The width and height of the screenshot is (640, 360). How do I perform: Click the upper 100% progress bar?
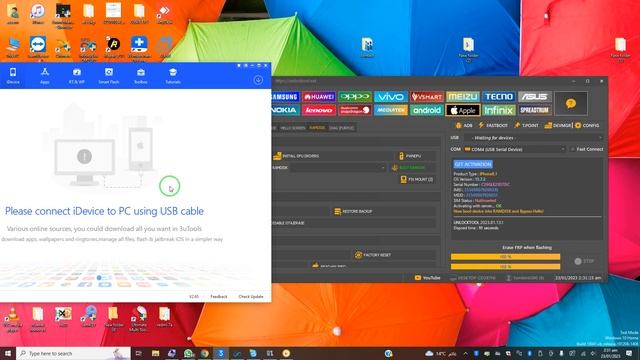click(x=505, y=257)
